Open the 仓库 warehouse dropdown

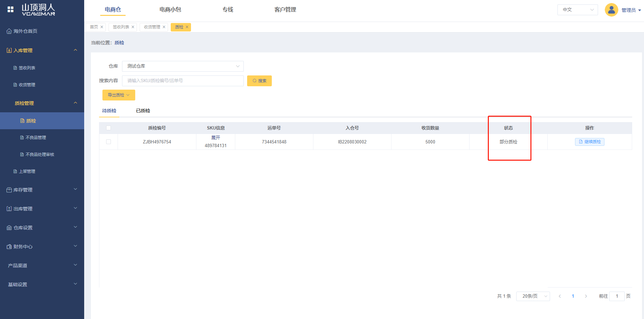[183, 66]
